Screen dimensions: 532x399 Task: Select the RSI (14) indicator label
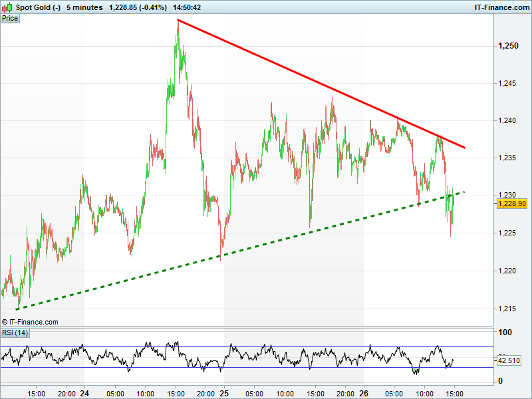(x=15, y=332)
